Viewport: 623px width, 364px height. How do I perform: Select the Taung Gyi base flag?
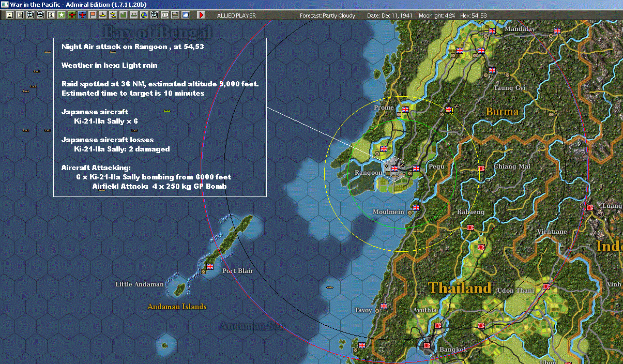[492, 70]
